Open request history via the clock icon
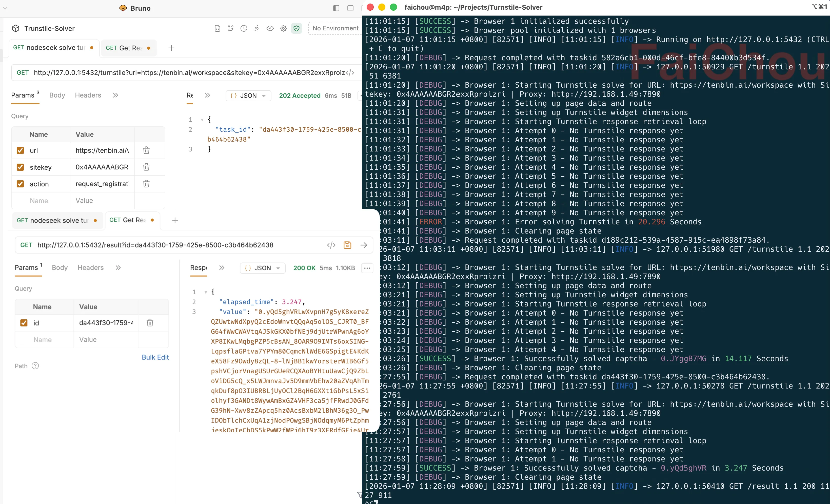Image resolution: width=830 pixels, height=504 pixels. pos(244,28)
